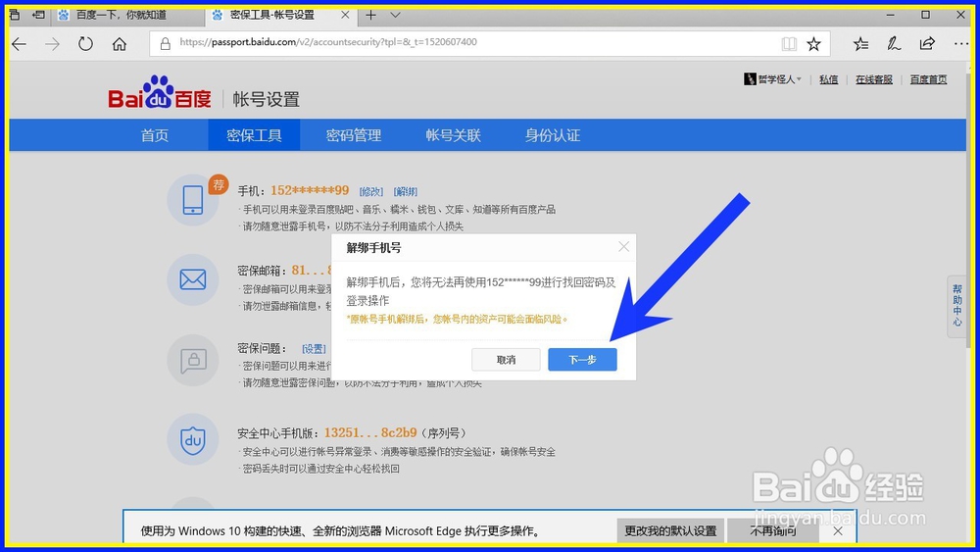Click the share icon in toolbar
The height and width of the screenshot is (552, 980).
(927, 43)
